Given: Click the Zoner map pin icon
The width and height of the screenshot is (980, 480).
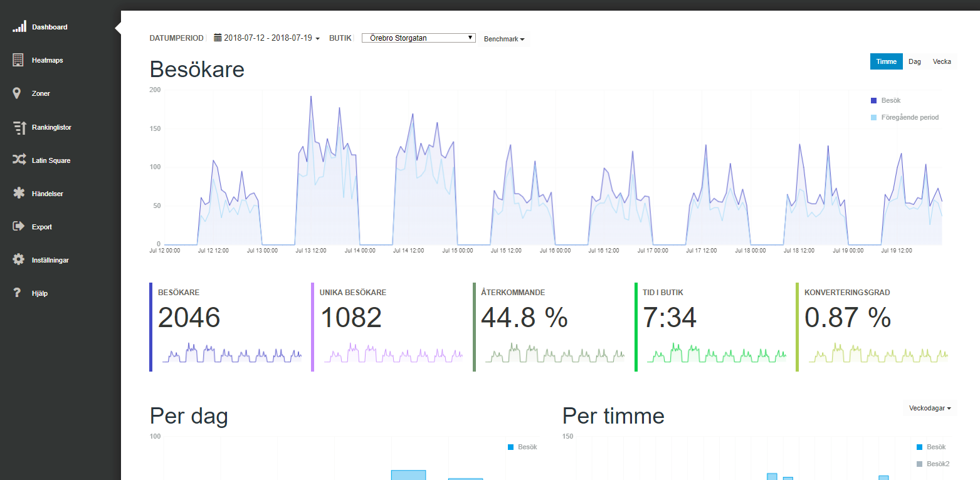Looking at the screenshot, I should click(18, 93).
